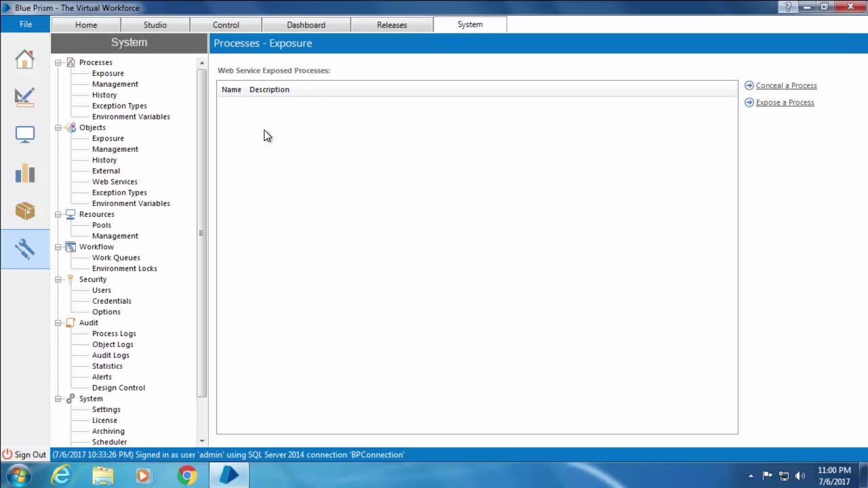This screenshot has width=868, height=488.
Task: Click the arrow icon beside Conceal a Process
Action: pos(749,85)
